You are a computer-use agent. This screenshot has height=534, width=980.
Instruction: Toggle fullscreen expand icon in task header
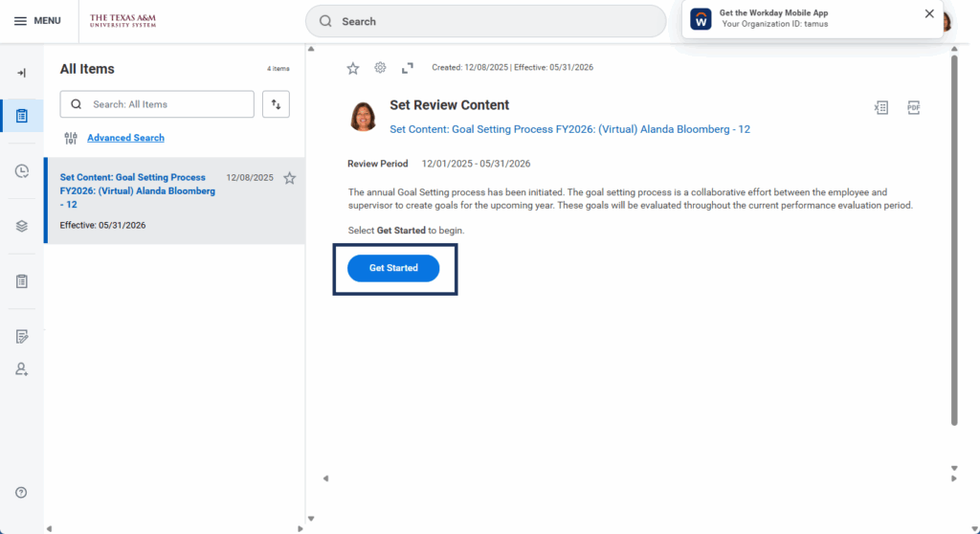pyautogui.click(x=408, y=68)
